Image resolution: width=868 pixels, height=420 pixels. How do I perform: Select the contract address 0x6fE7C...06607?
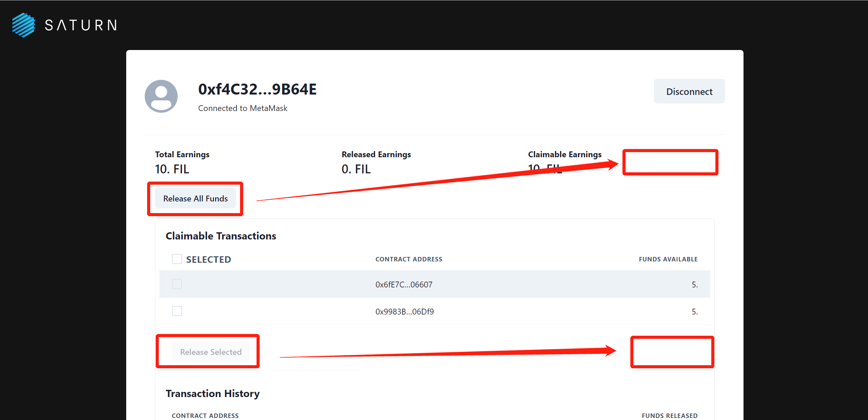(404, 284)
